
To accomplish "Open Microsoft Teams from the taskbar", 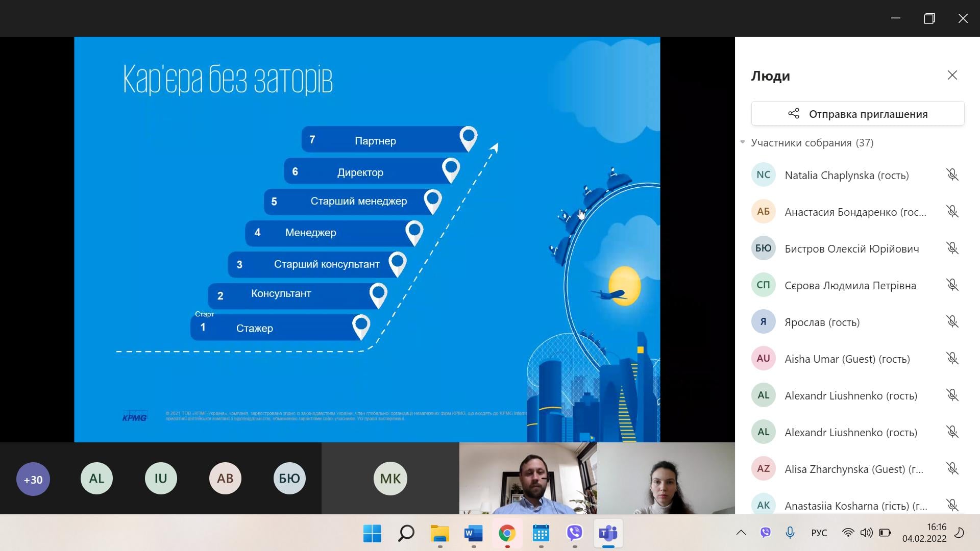I will [608, 533].
